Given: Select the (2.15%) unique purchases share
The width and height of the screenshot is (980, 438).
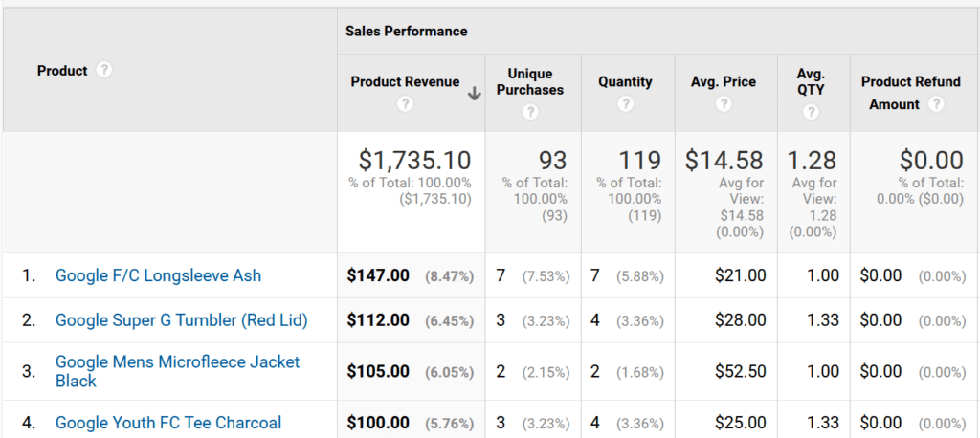Looking at the screenshot, I should pos(546,372).
